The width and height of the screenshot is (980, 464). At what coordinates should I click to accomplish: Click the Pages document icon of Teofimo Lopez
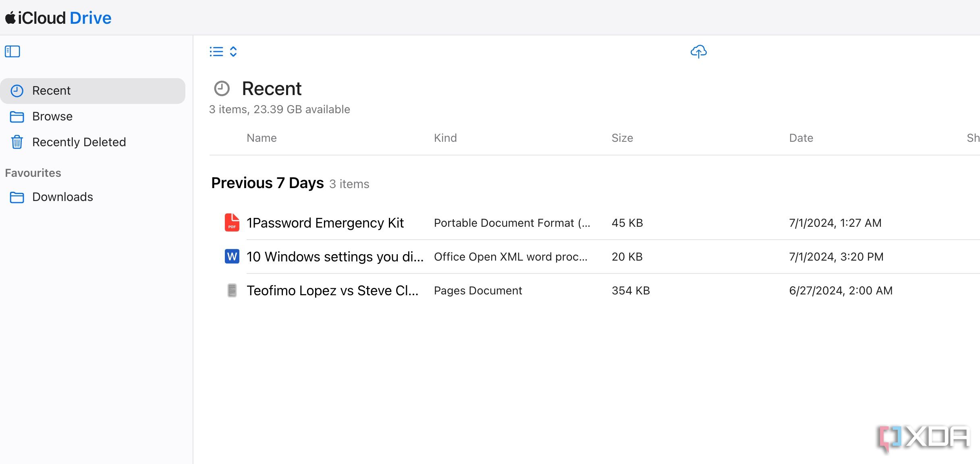click(x=232, y=290)
